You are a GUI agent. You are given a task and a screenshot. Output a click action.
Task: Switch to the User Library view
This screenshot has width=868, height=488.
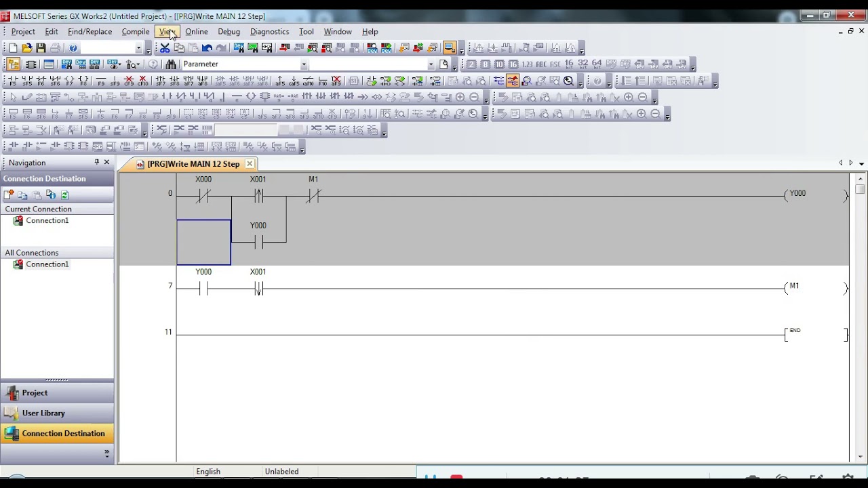tap(57, 413)
